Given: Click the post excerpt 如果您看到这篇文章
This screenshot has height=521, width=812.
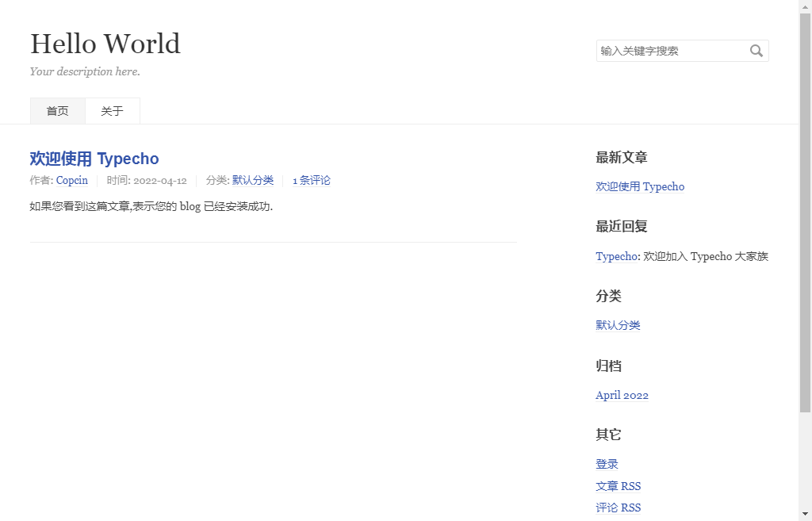Looking at the screenshot, I should [151, 207].
